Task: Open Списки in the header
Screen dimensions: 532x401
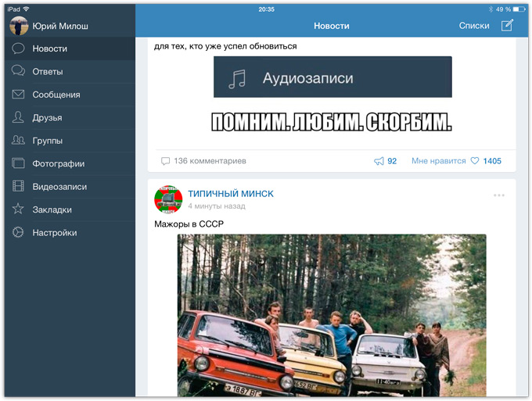Action: [474, 26]
